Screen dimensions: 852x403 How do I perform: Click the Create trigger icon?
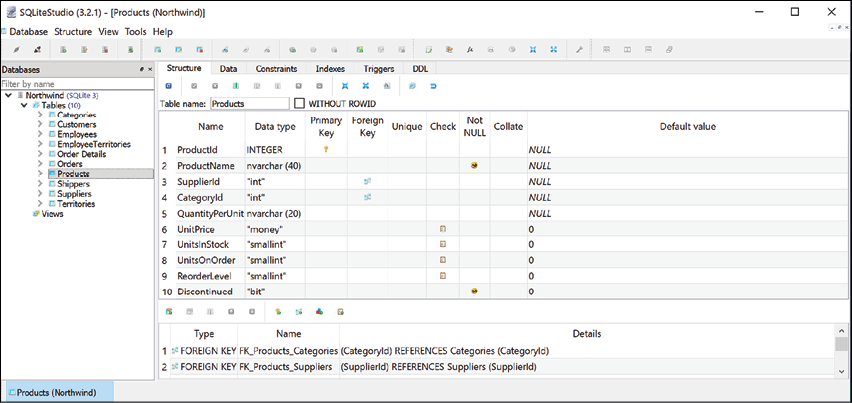point(292,49)
